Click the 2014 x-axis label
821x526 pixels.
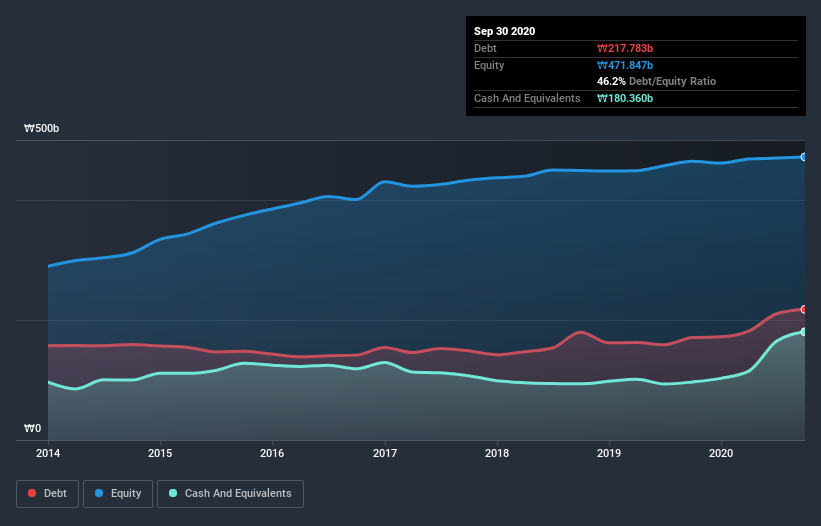click(48, 453)
